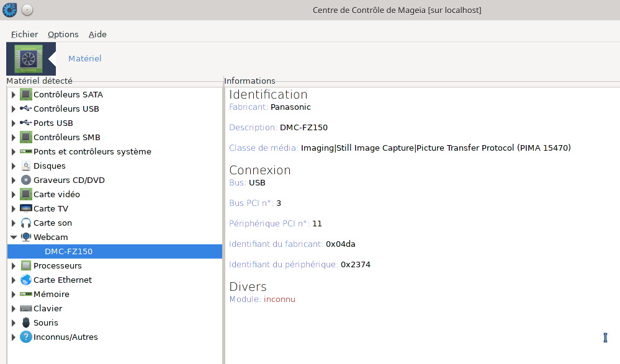Click the Bus PCI n° field name
The image size is (620, 364).
click(251, 203)
